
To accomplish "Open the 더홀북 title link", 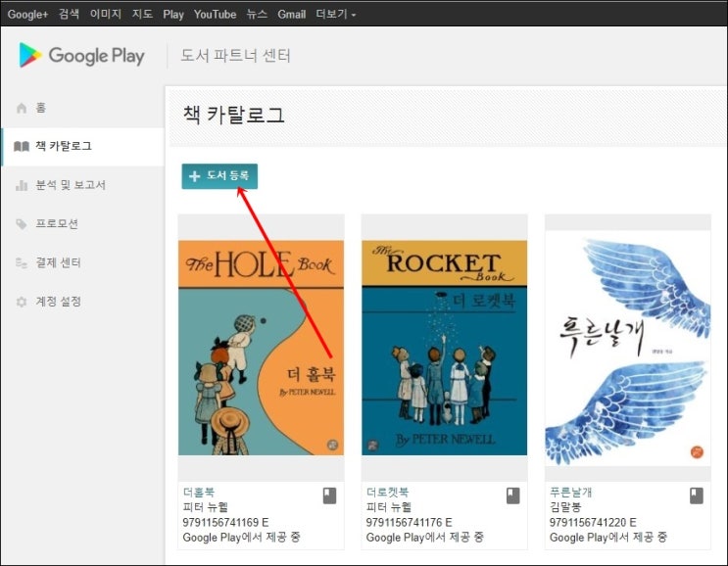I will click(199, 492).
